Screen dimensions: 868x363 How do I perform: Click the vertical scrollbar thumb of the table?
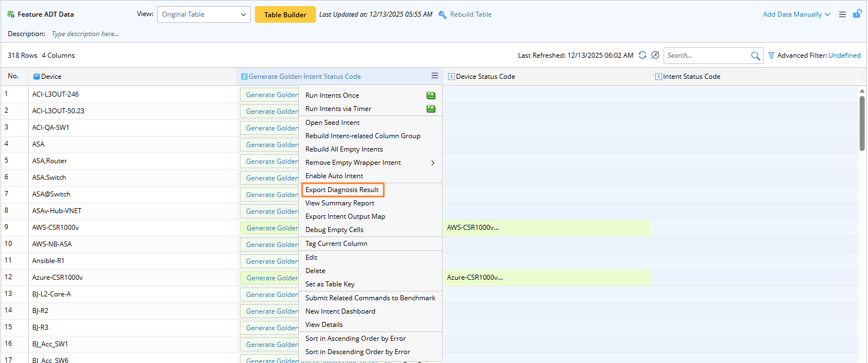click(862, 123)
